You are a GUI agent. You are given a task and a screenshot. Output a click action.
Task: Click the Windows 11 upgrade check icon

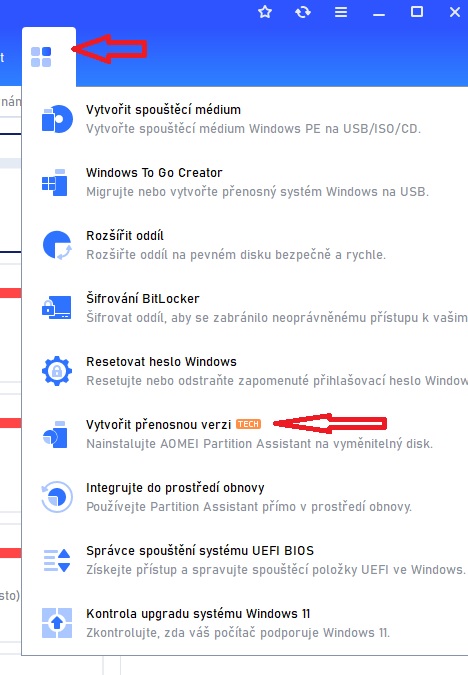tap(57, 622)
